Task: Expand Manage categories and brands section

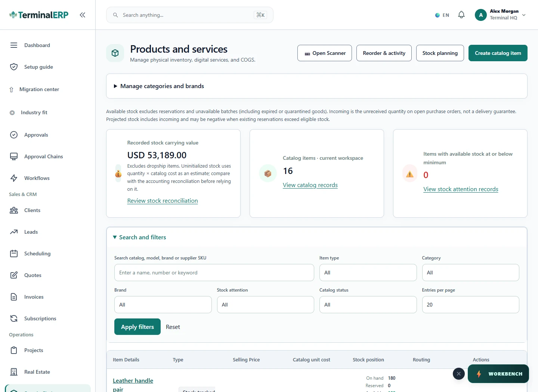Action: (317, 86)
